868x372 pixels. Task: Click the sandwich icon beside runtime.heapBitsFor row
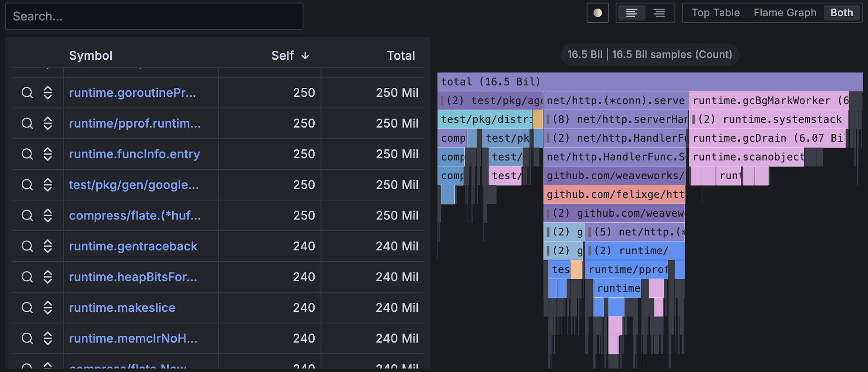pyautogui.click(x=47, y=277)
